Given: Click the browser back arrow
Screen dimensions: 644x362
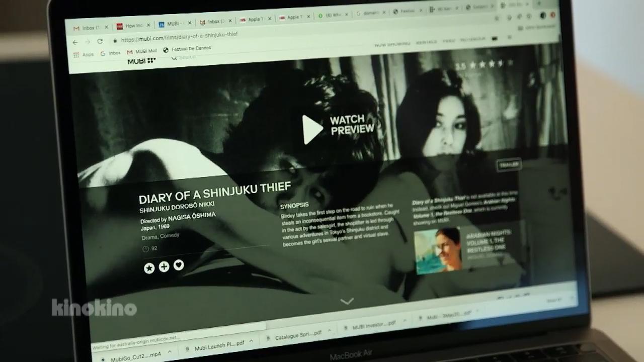Looking at the screenshot, I should tap(75, 42).
